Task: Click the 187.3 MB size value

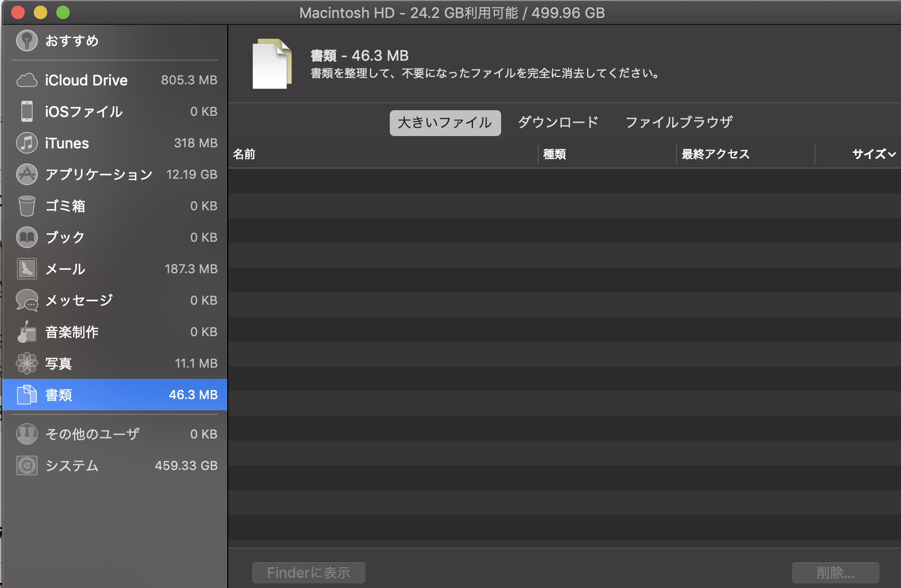Action: [x=191, y=269]
